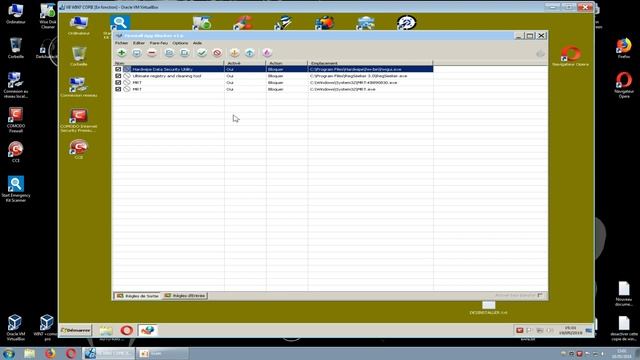Open Ordinateur icon inside the VM desktop
This screenshot has width=640, height=360.
[x=79, y=25]
